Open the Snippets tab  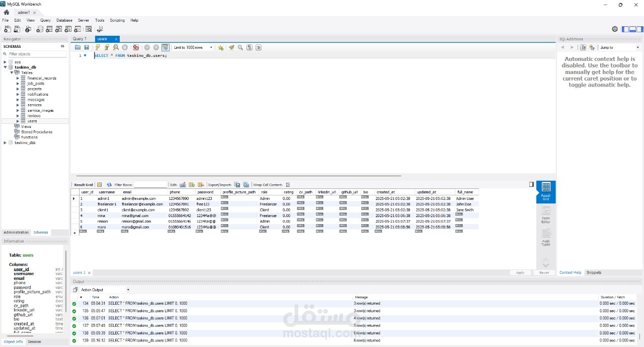click(594, 272)
